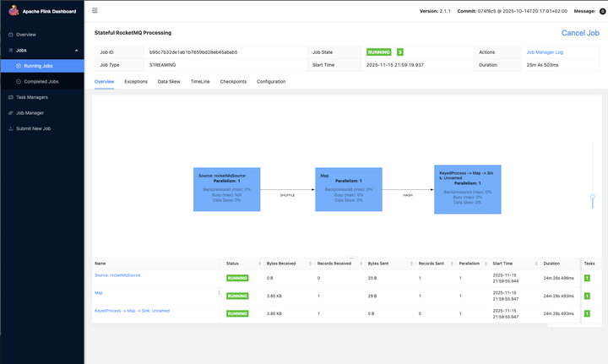Image resolution: width=608 pixels, height=364 pixels.
Task: Open the TimeLine tab
Action: click(200, 81)
